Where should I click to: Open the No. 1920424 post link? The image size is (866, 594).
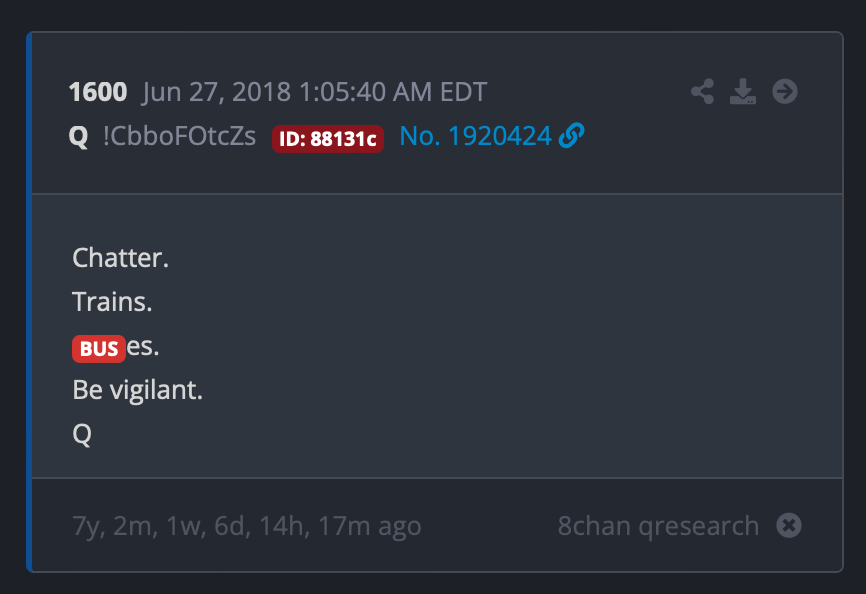[x=475, y=136]
